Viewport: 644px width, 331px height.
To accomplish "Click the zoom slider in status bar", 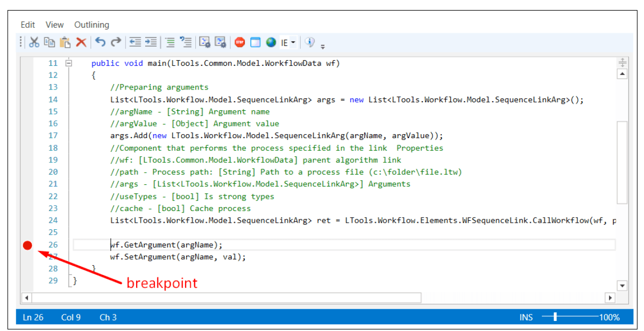I will click(x=555, y=317).
